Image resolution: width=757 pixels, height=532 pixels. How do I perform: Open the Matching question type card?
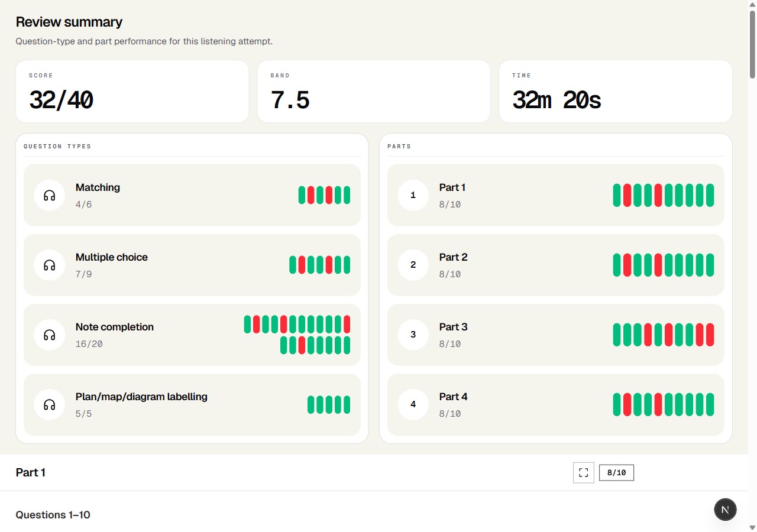192,195
